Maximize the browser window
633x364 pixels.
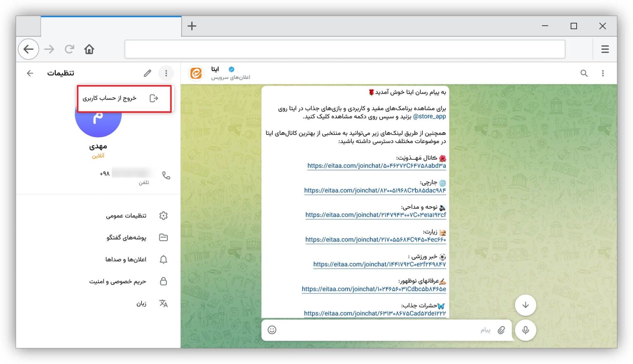pyautogui.click(x=574, y=26)
